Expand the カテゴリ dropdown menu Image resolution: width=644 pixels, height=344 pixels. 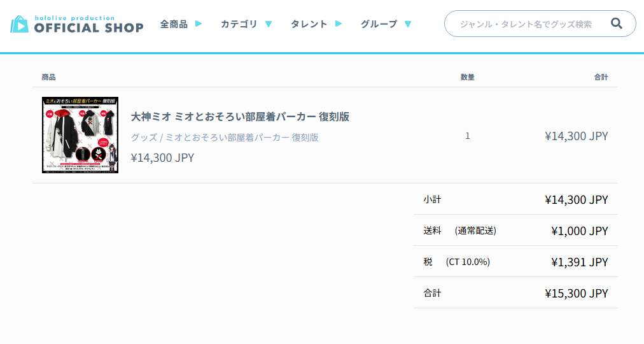pyautogui.click(x=239, y=24)
